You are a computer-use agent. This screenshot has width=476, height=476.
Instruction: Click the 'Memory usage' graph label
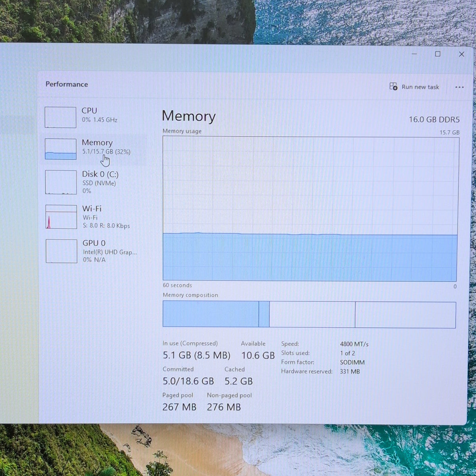tap(182, 131)
